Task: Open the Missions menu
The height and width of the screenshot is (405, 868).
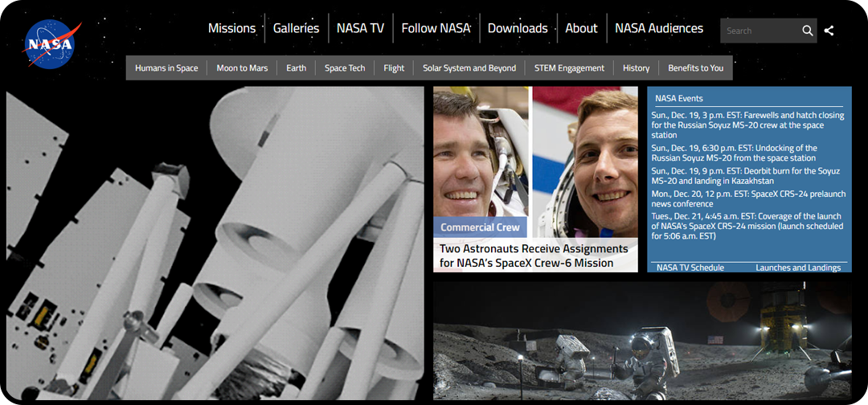Action: tap(231, 28)
